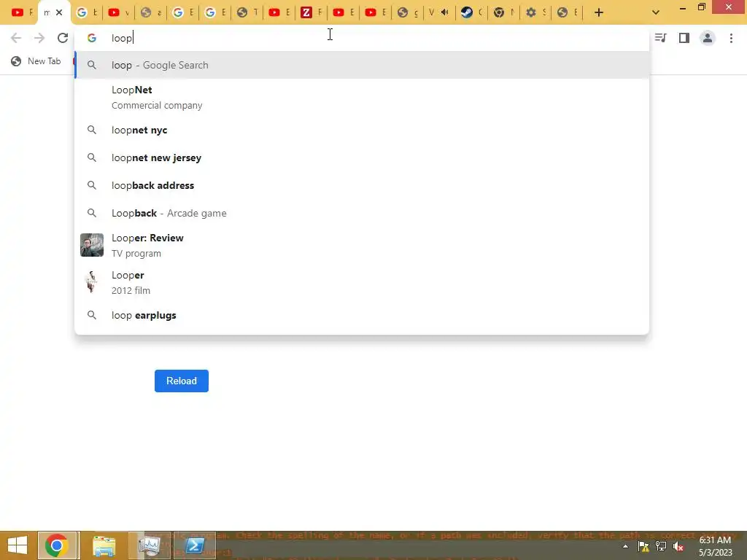
Task: Click the search icon beside 'loopnet nyc'
Action: (x=92, y=130)
